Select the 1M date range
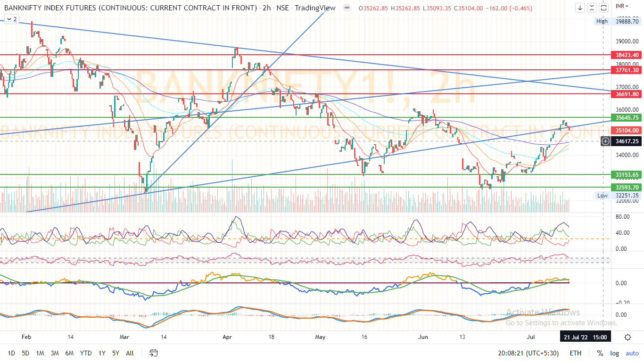 40,353
